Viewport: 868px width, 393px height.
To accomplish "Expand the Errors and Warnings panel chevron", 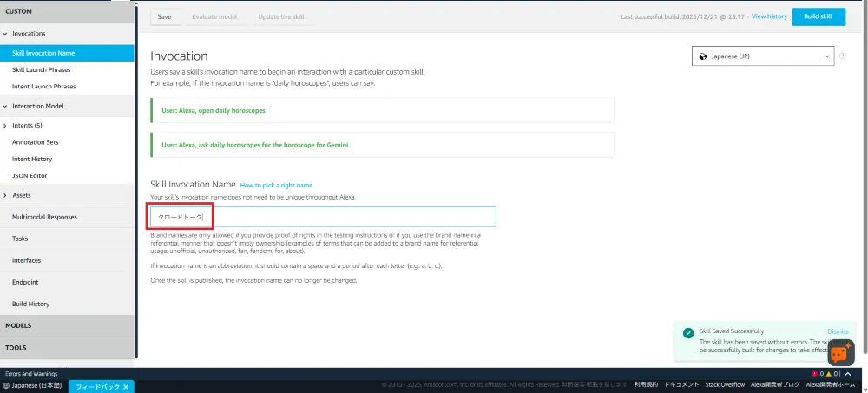I will pos(847,374).
